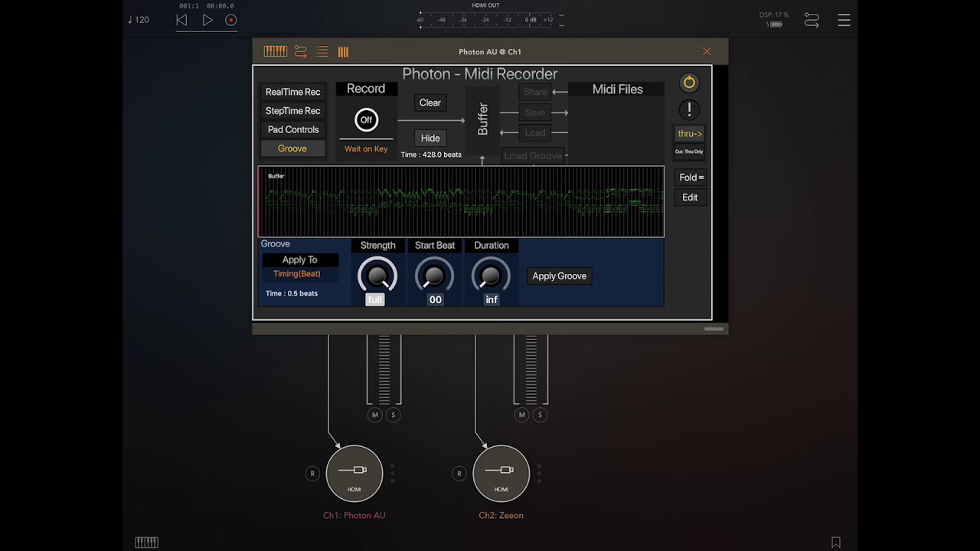The image size is (980, 551).
Task: Click the red transport record button
Action: pos(231,20)
